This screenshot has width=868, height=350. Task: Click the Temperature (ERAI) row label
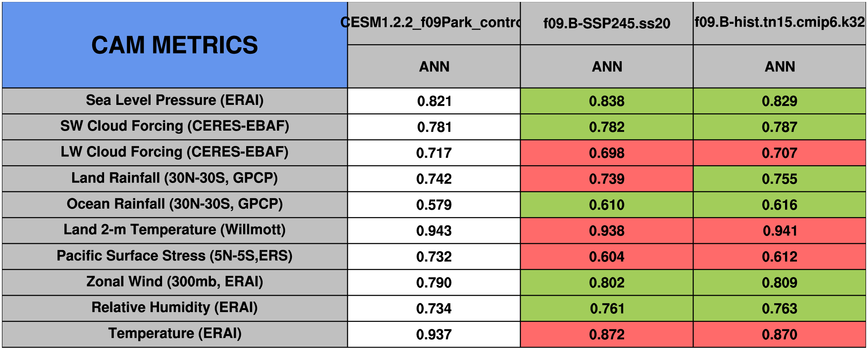tap(175, 334)
